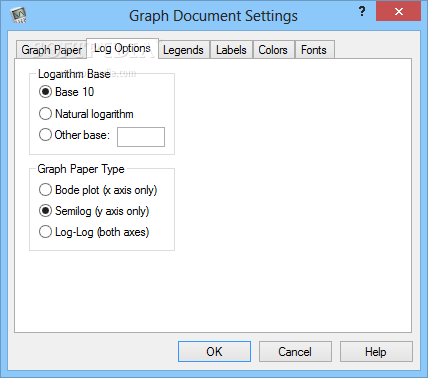Select the Base 10 radio button
The height and width of the screenshot is (378, 428).
point(45,92)
